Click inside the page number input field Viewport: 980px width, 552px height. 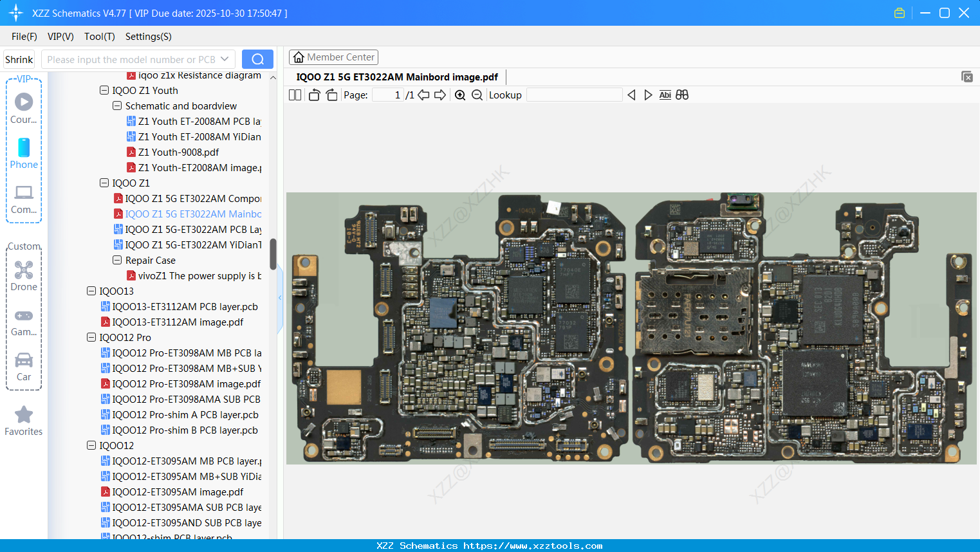coord(386,95)
